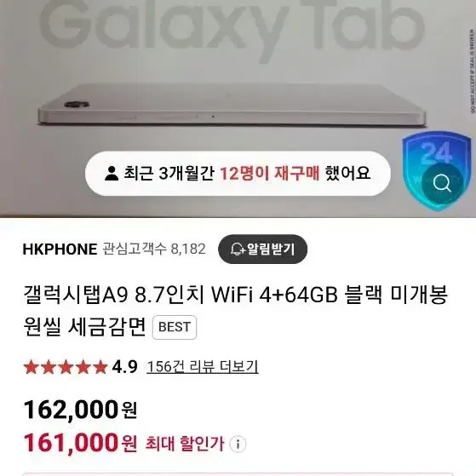Tap the magnifier icon on product image

pos(442,183)
